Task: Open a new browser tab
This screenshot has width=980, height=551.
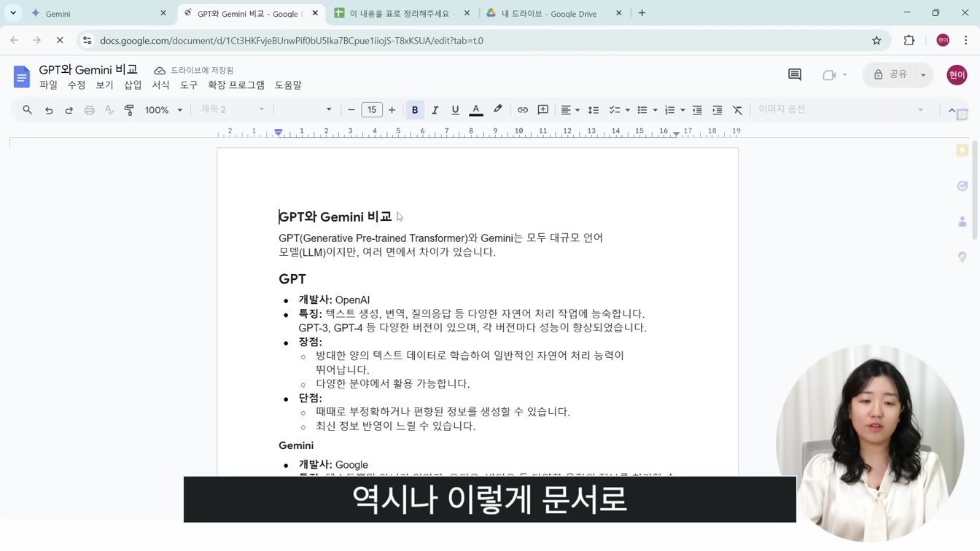Action: pos(642,13)
